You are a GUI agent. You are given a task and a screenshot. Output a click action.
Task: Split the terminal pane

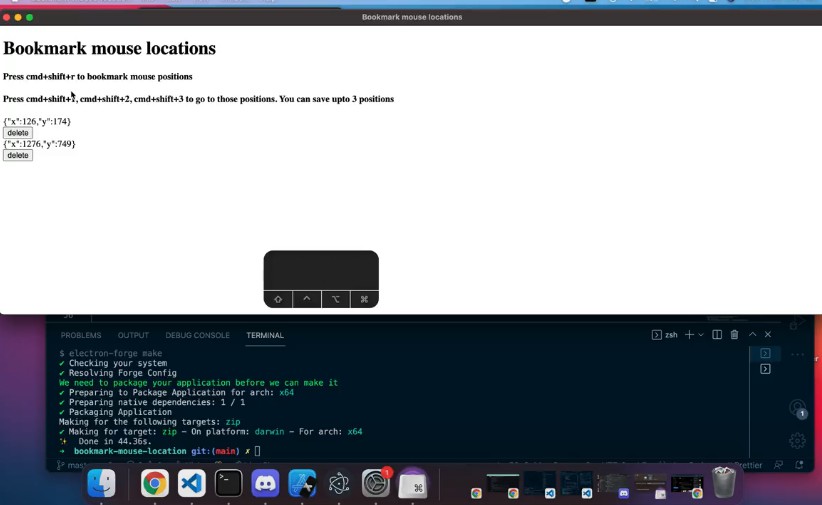pos(717,335)
